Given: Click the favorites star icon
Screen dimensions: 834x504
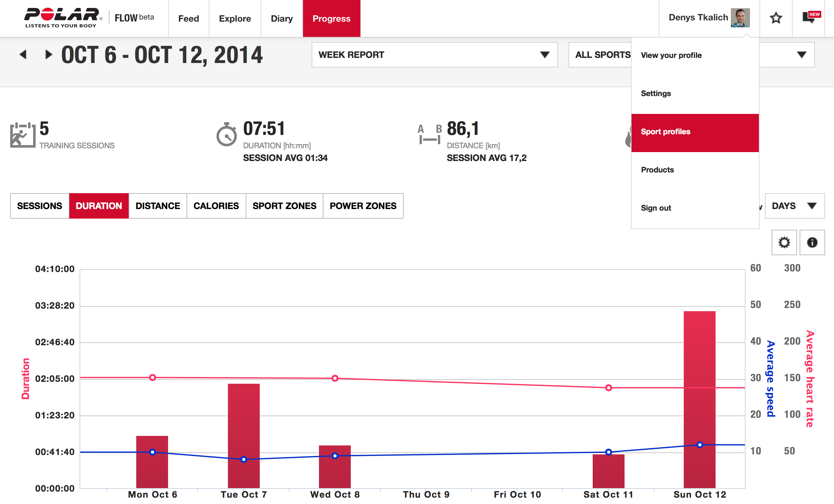Looking at the screenshot, I should [x=775, y=18].
